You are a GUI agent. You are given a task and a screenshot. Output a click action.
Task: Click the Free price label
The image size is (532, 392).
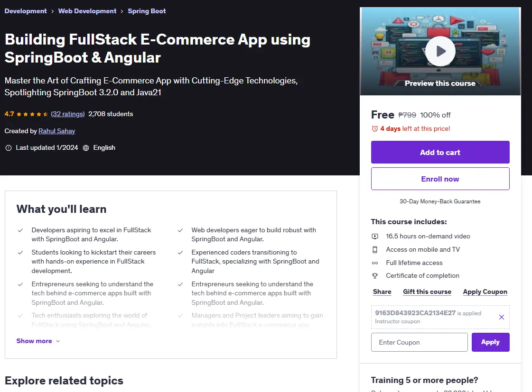point(383,115)
